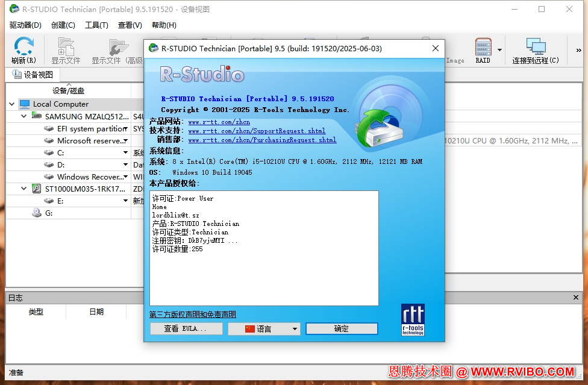Click the 查看 EULA... button
The image size is (588, 385).
point(186,329)
